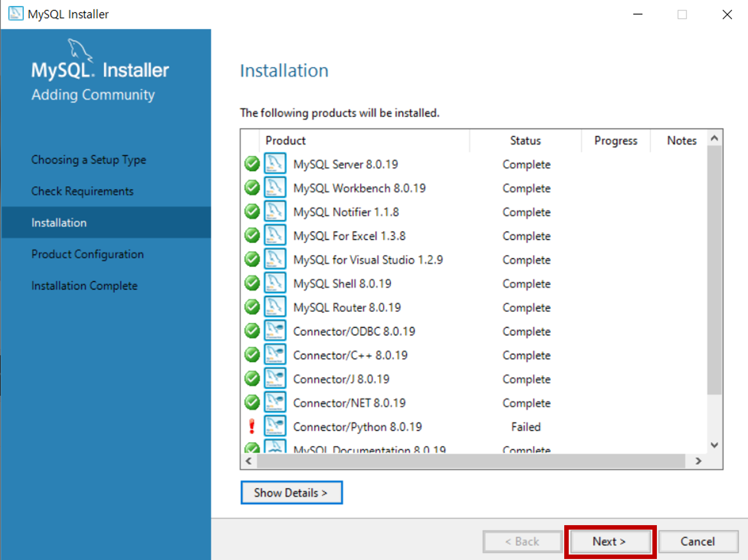Click the MySQL Notifier 1.1.8 product icon
The image size is (748, 560).
(x=275, y=212)
